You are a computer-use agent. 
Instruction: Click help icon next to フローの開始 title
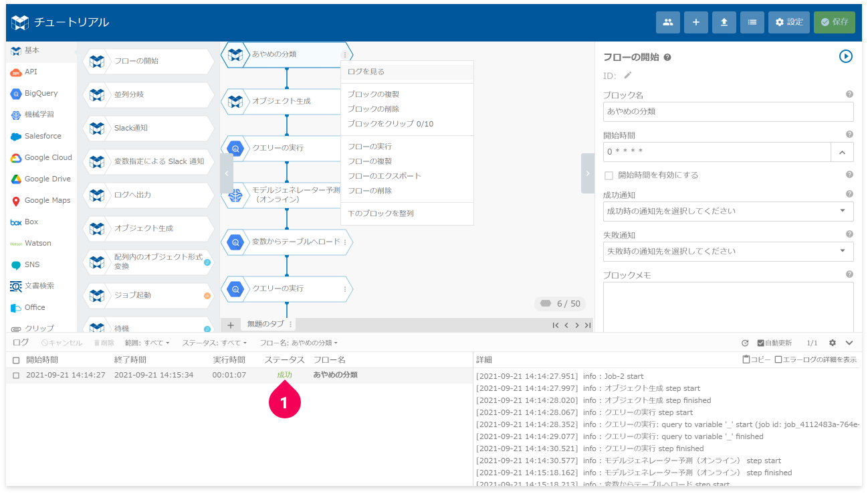click(667, 58)
